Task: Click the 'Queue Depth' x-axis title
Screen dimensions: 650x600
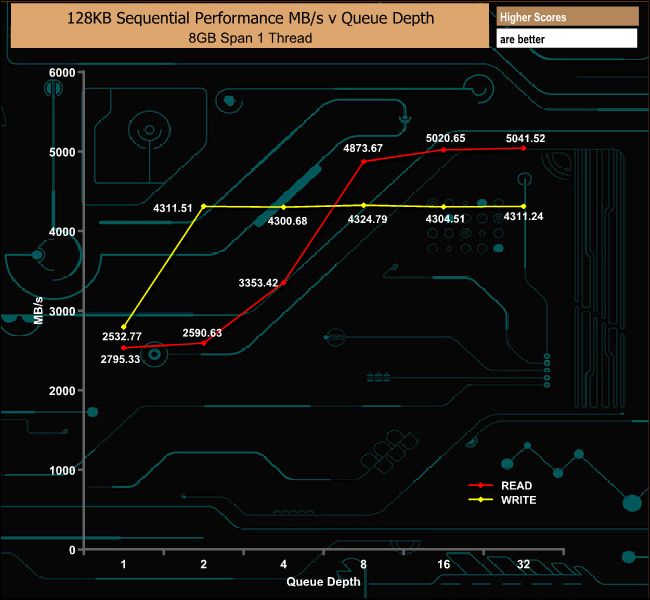Action: pyautogui.click(x=323, y=582)
